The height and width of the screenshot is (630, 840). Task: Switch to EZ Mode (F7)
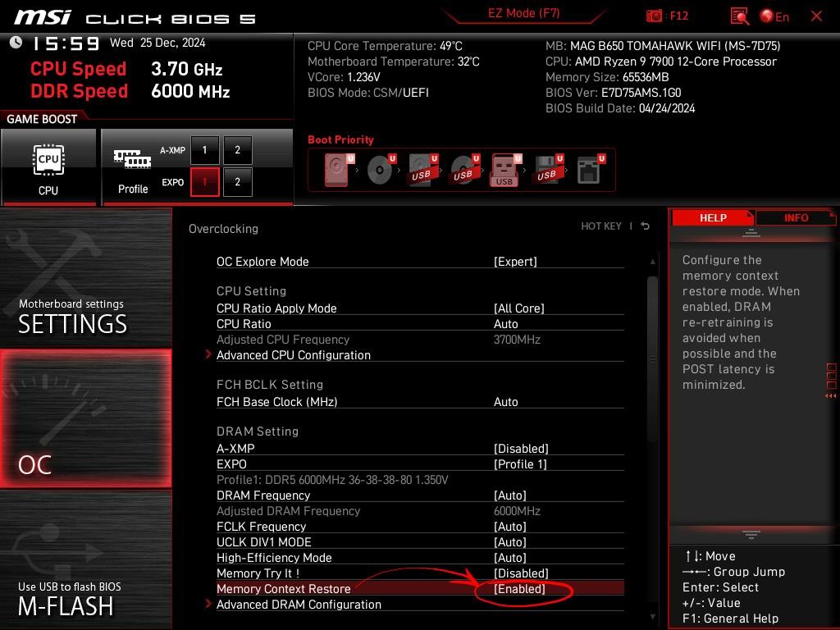tap(523, 13)
